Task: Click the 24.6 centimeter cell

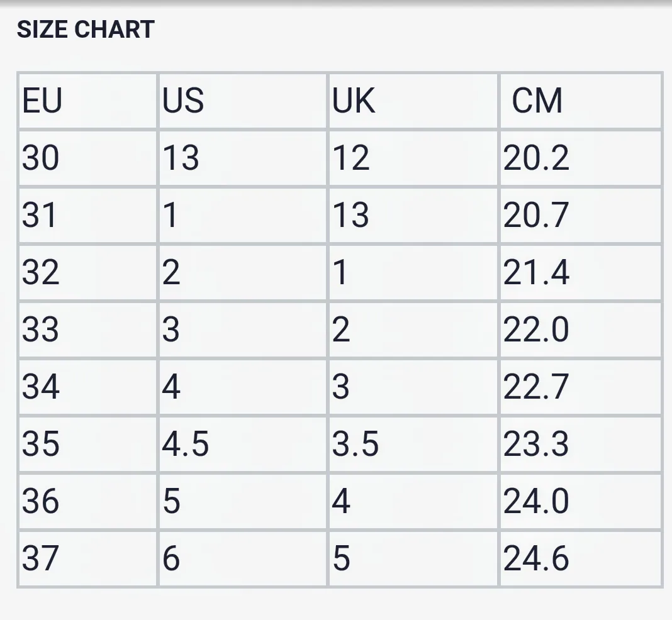Action: 581,559
